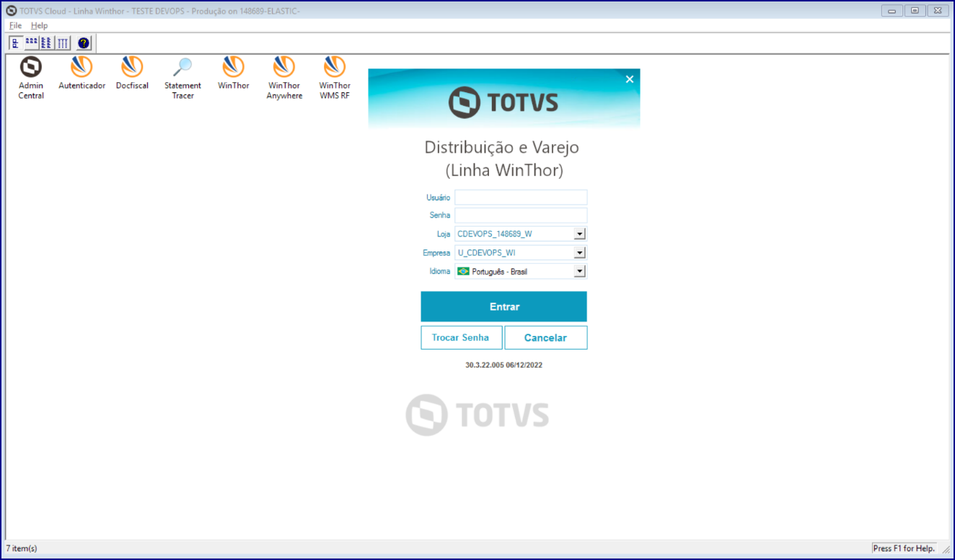The height and width of the screenshot is (560, 955).
Task: Open the WinThor Anywhere application
Action: click(284, 78)
